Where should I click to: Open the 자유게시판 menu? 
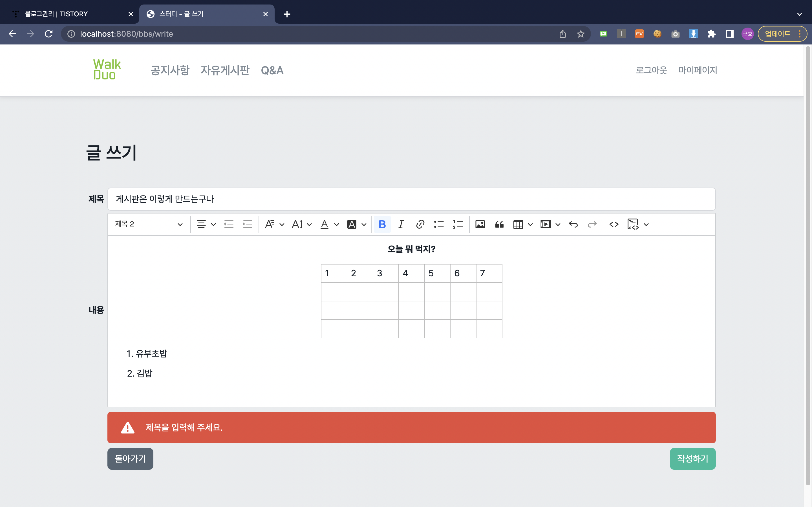tap(225, 70)
